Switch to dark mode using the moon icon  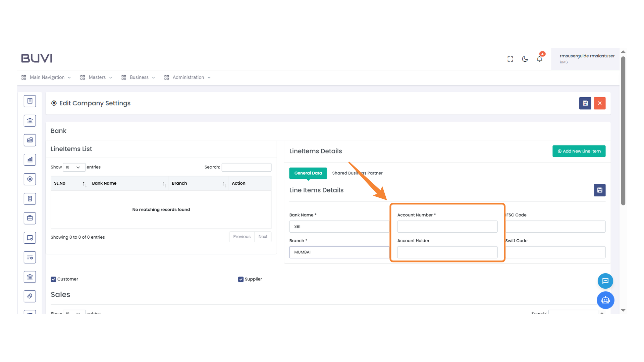(x=525, y=59)
